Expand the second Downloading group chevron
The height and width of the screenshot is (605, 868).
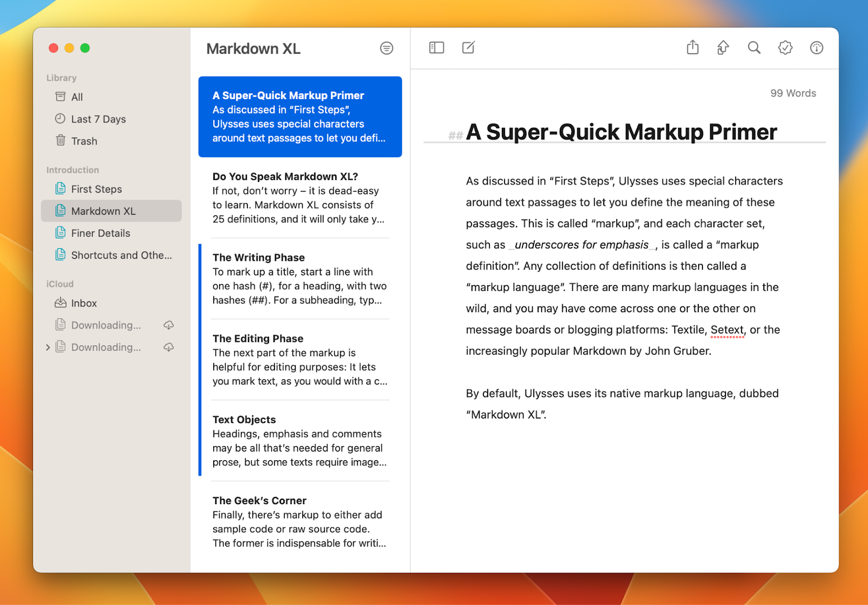click(48, 347)
